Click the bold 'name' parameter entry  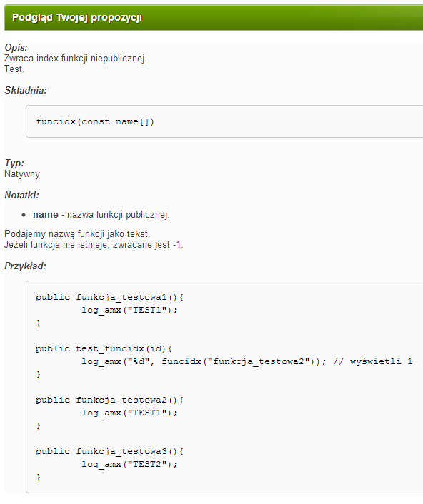(x=46, y=215)
